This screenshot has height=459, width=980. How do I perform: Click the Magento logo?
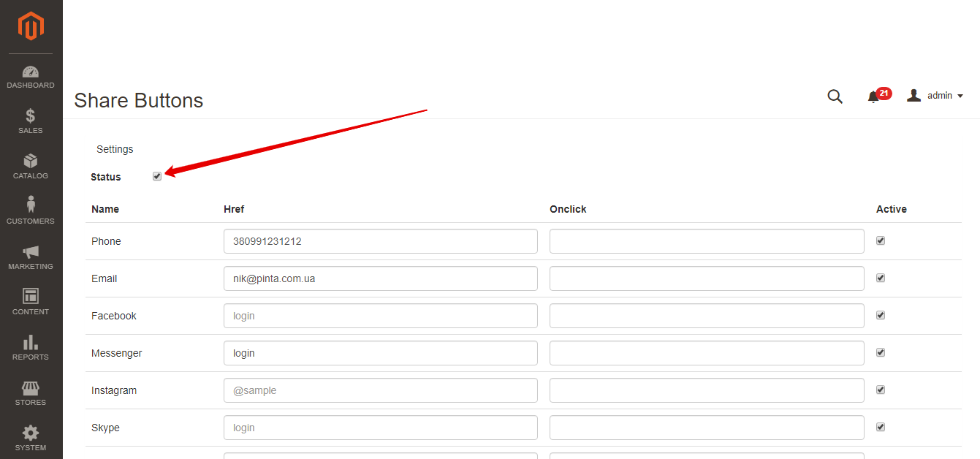point(31,26)
